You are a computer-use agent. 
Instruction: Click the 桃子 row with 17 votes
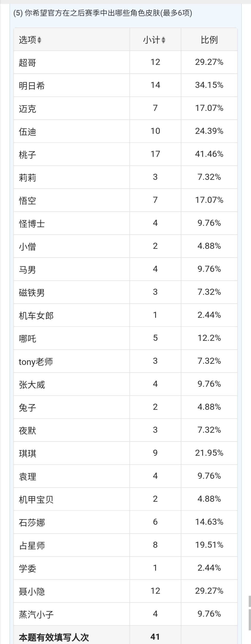pos(125,154)
